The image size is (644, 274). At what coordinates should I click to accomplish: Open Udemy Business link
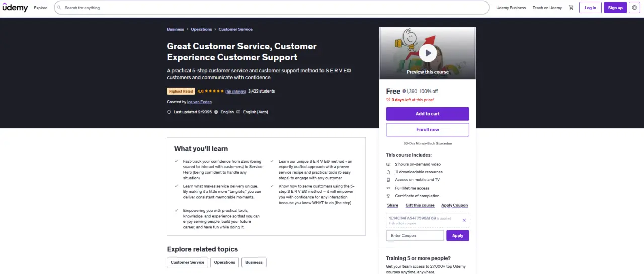511,8
